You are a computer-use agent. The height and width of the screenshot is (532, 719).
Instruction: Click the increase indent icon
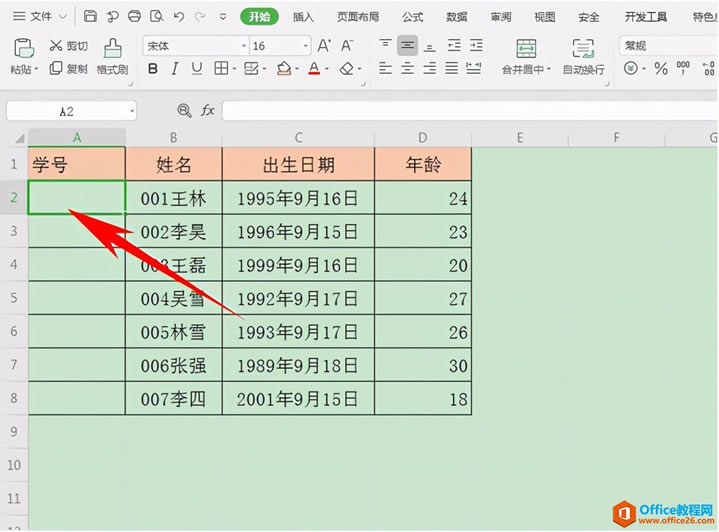(x=476, y=45)
